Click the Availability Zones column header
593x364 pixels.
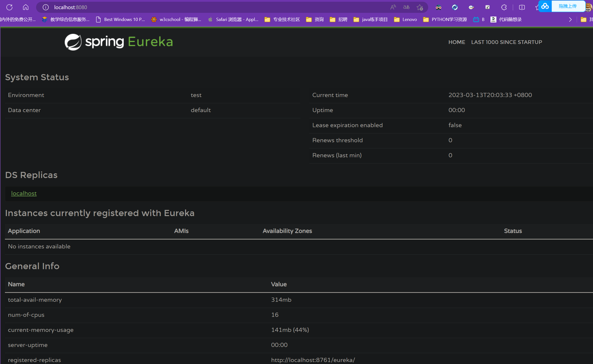287,231
